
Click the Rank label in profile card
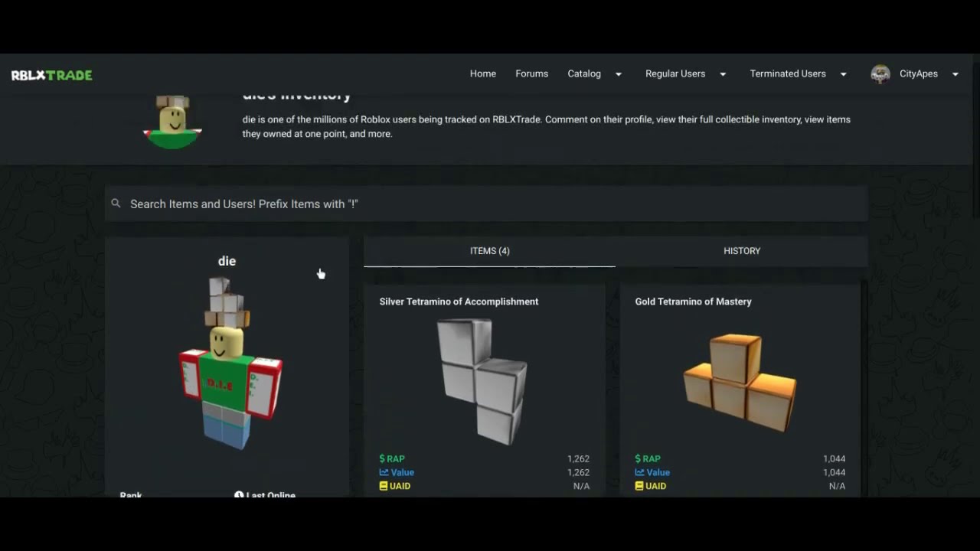click(x=131, y=495)
